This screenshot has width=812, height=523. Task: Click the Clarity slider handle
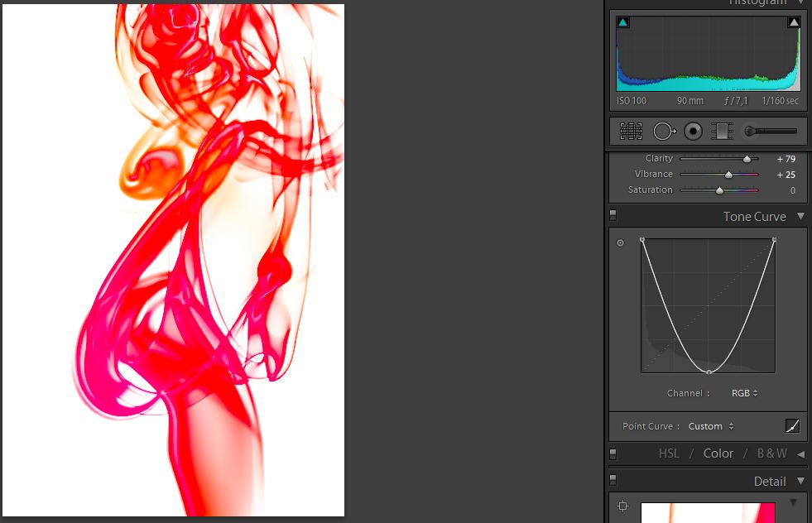point(747,159)
